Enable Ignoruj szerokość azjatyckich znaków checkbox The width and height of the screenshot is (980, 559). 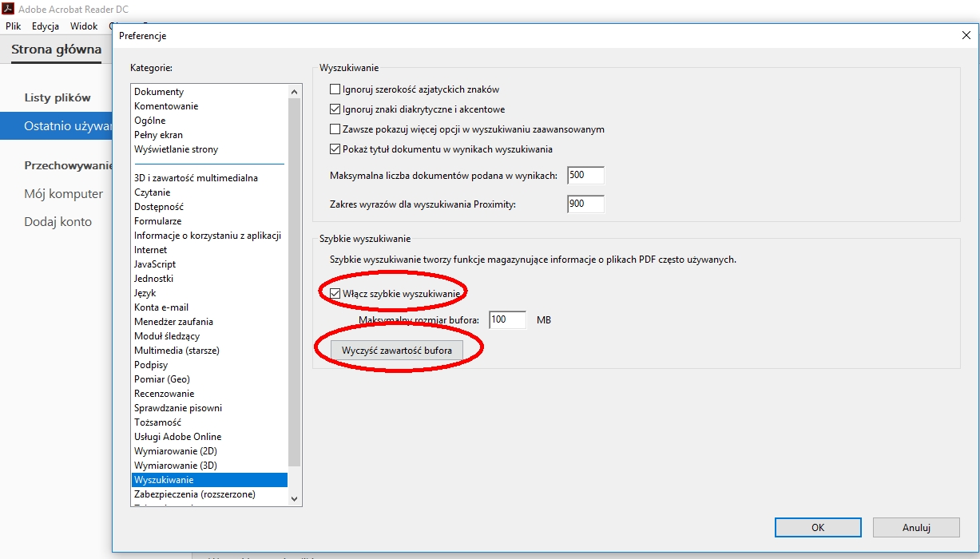[335, 89]
